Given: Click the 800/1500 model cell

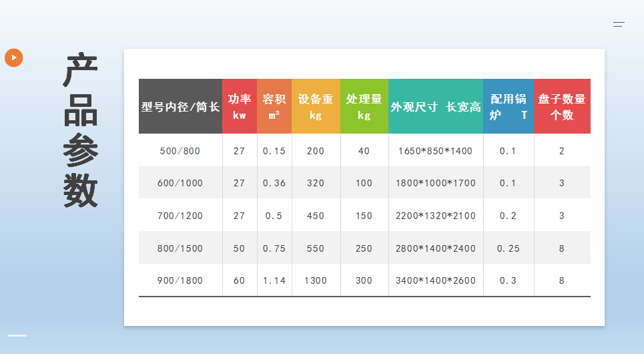Looking at the screenshot, I should pyautogui.click(x=180, y=248).
